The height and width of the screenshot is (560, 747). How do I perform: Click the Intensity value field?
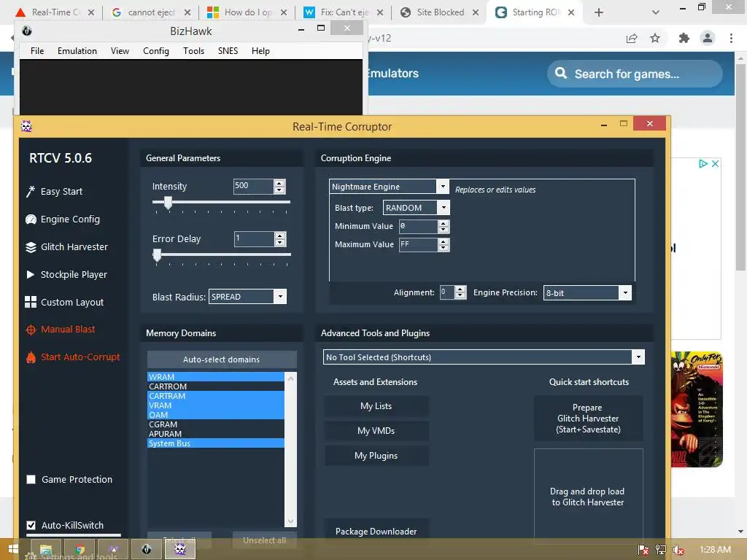[x=253, y=186]
